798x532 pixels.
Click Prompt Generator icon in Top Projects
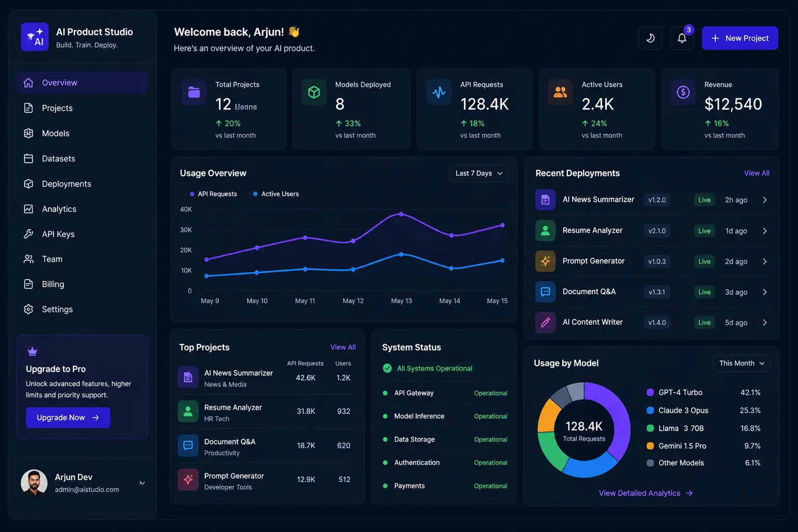[188, 480]
